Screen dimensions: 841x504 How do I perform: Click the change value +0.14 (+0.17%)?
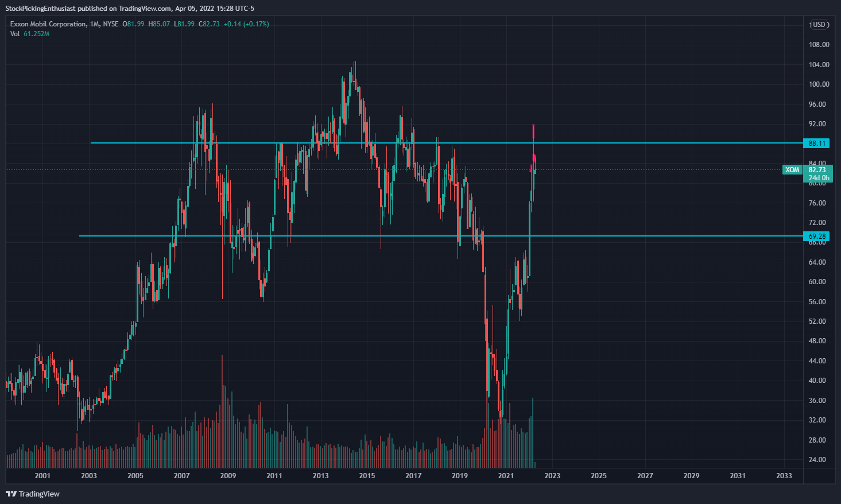coord(246,24)
